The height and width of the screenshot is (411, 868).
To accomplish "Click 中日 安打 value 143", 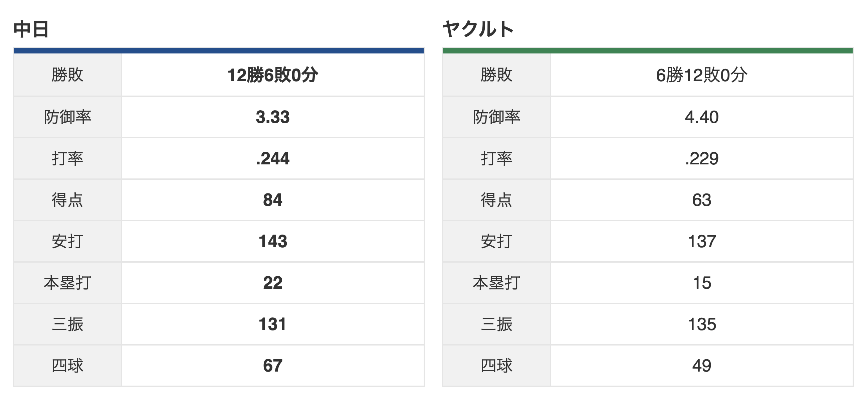I will point(273,241).
